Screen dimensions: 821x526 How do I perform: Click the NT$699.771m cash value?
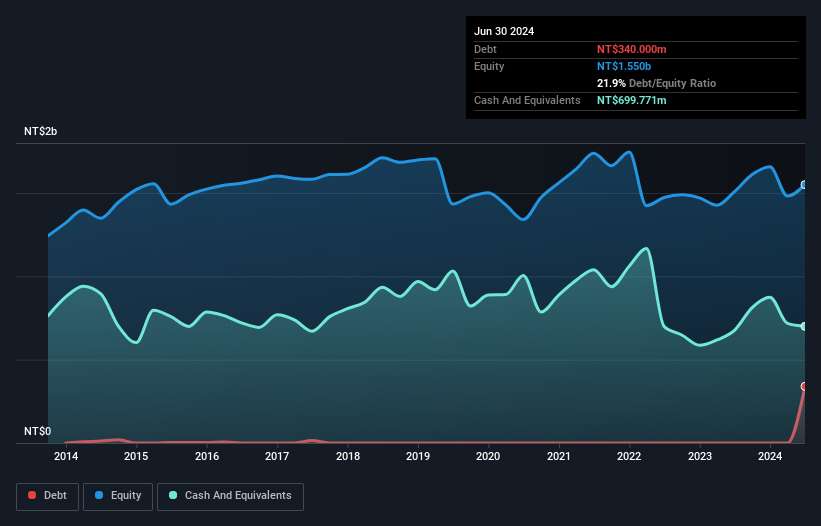631,100
